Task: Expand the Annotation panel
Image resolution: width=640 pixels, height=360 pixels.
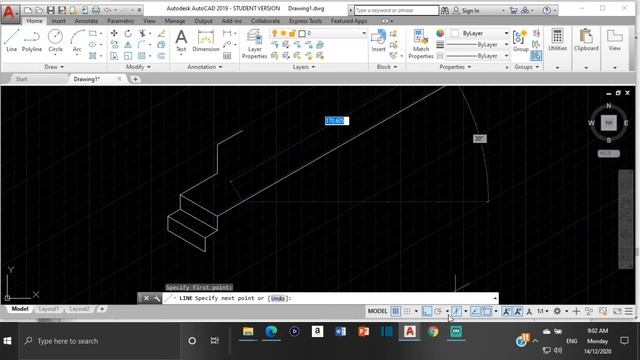Action: [x=204, y=67]
